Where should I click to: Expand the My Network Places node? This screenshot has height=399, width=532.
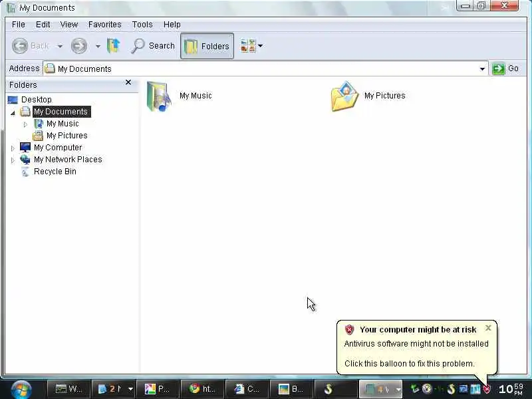[13, 160]
